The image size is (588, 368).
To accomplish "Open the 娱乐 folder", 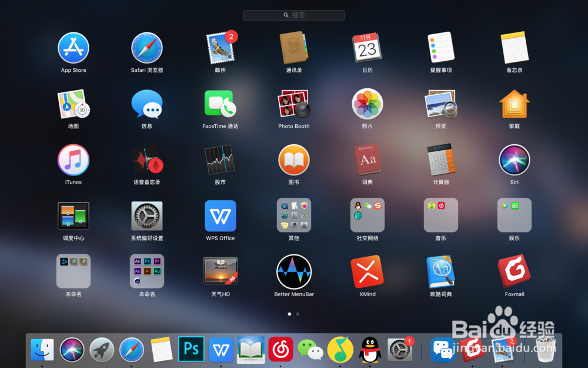I will (514, 215).
